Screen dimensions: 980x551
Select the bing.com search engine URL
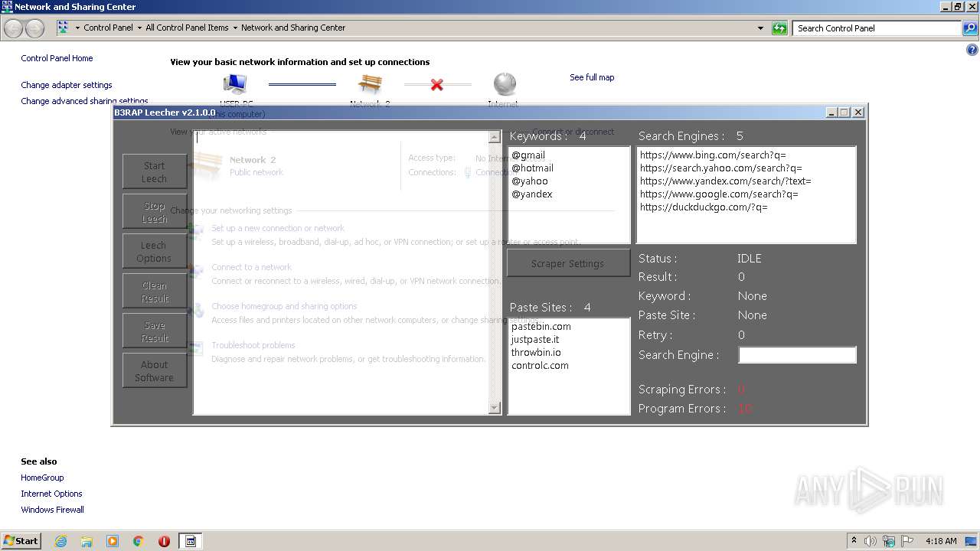point(713,155)
